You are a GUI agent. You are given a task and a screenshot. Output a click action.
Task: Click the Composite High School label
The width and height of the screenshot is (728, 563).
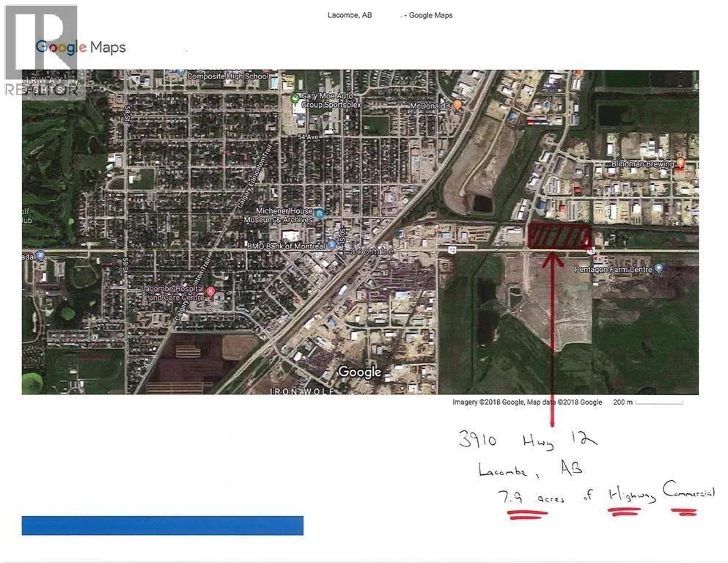(227, 76)
